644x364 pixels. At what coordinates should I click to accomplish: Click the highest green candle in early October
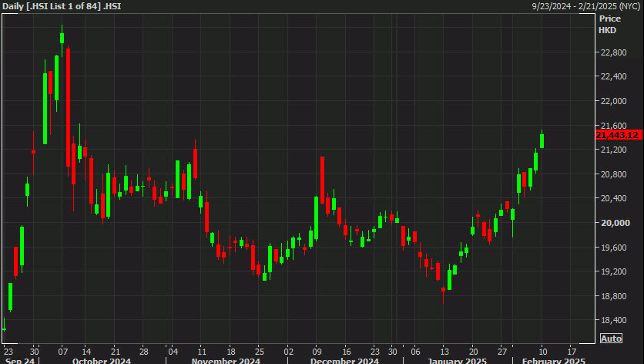coord(62,39)
